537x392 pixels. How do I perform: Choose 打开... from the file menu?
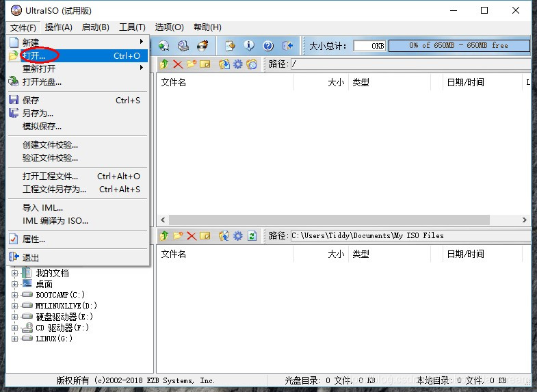click(x=78, y=55)
